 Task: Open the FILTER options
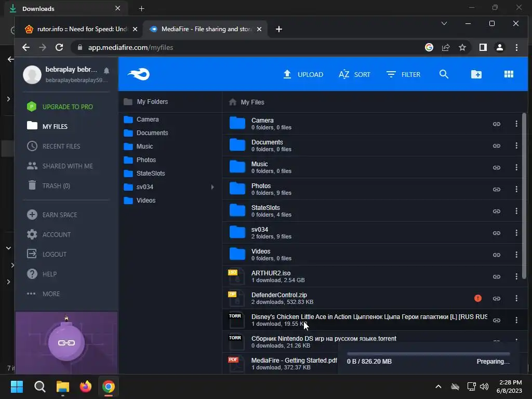(403, 74)
